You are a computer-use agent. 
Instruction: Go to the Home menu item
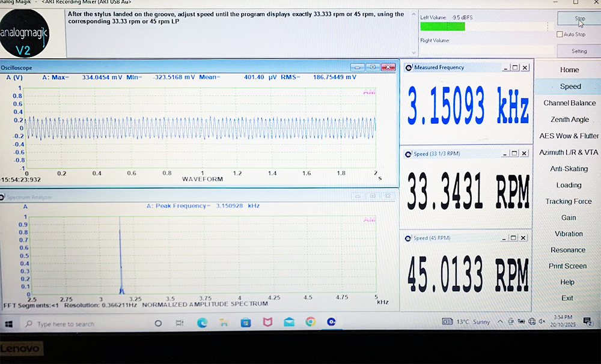[569, 70]
